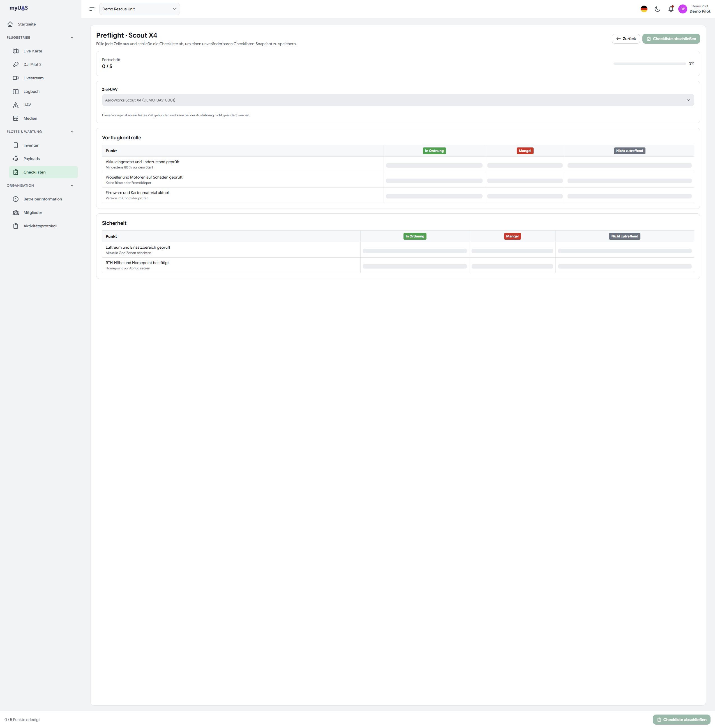Change language via German flag icon

click(644, 9)
